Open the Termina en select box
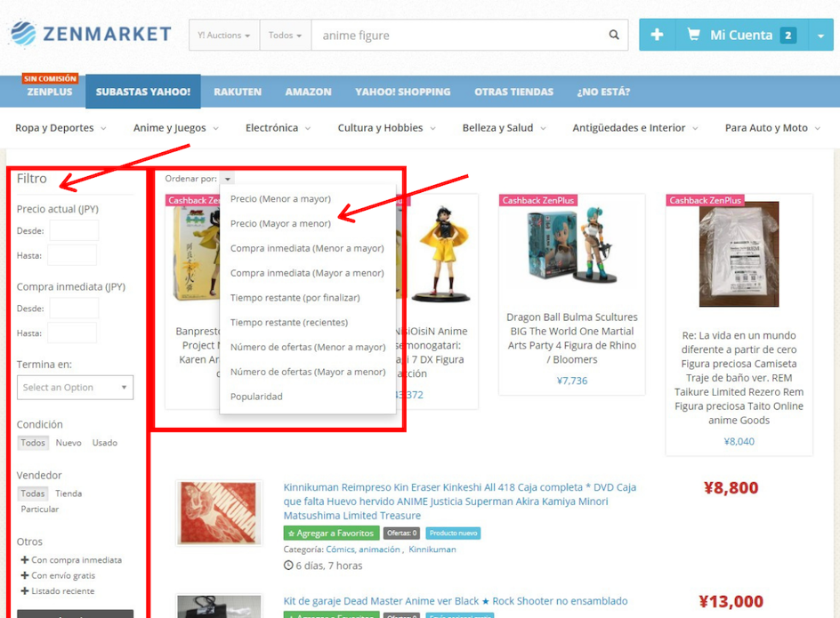 coord(75,387)
